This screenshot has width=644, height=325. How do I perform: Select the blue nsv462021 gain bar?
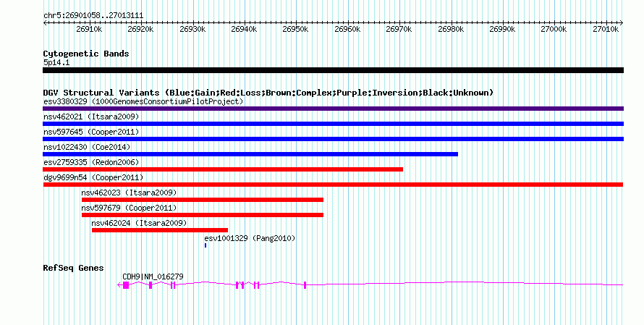coord(333,124)
